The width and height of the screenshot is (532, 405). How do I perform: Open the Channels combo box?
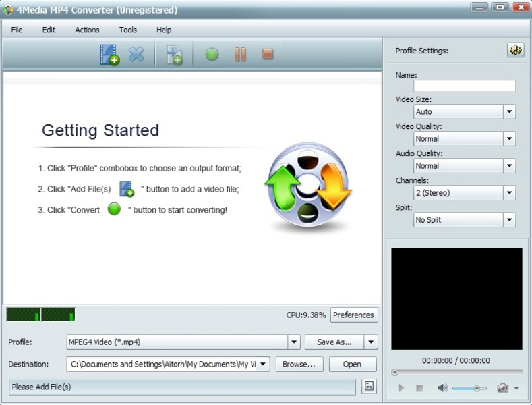click(x=509, y=193)
